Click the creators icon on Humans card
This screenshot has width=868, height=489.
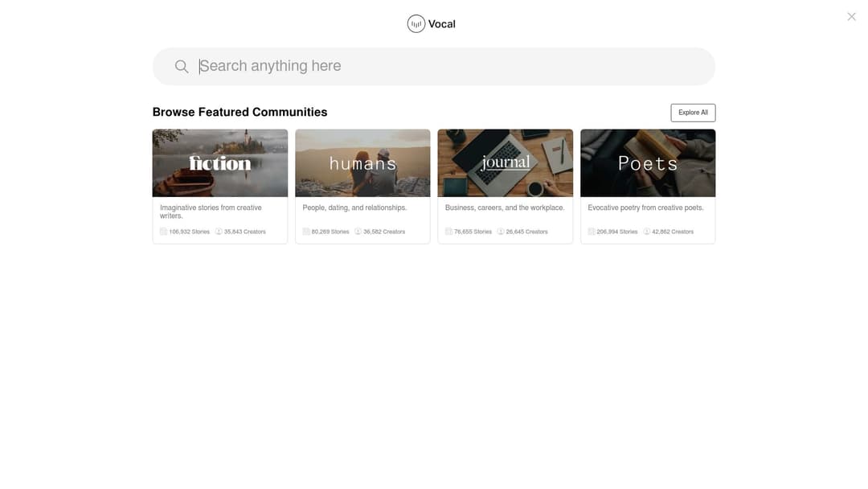pos(358,232)
